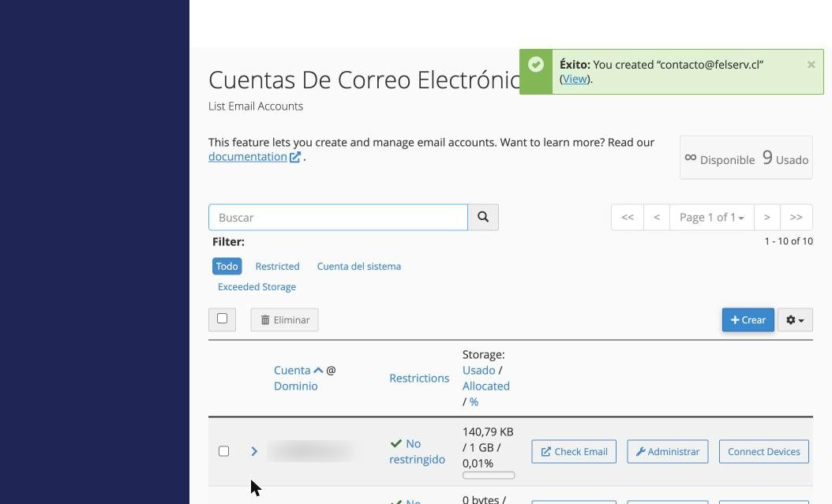
Task: Close the success notification
Action: [811, 65]
